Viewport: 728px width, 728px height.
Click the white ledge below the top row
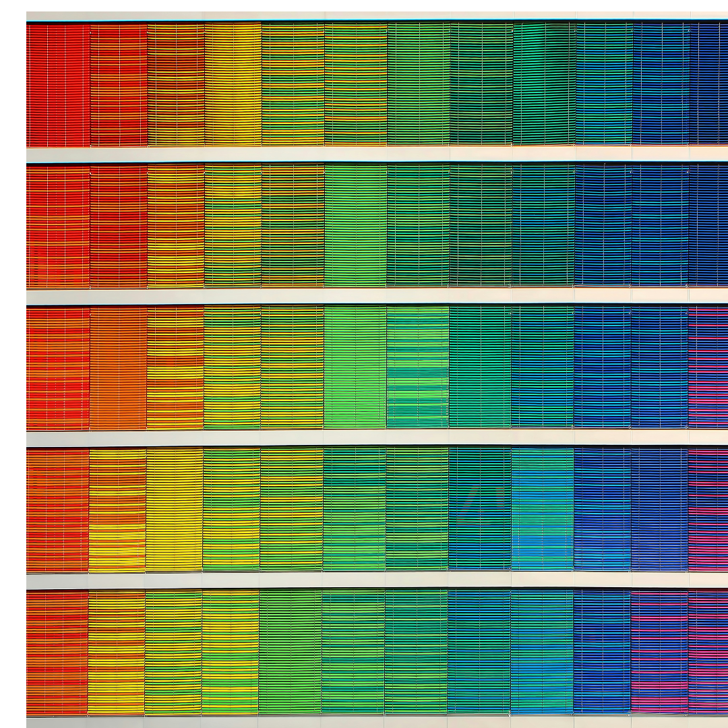[x=377, y=154]
